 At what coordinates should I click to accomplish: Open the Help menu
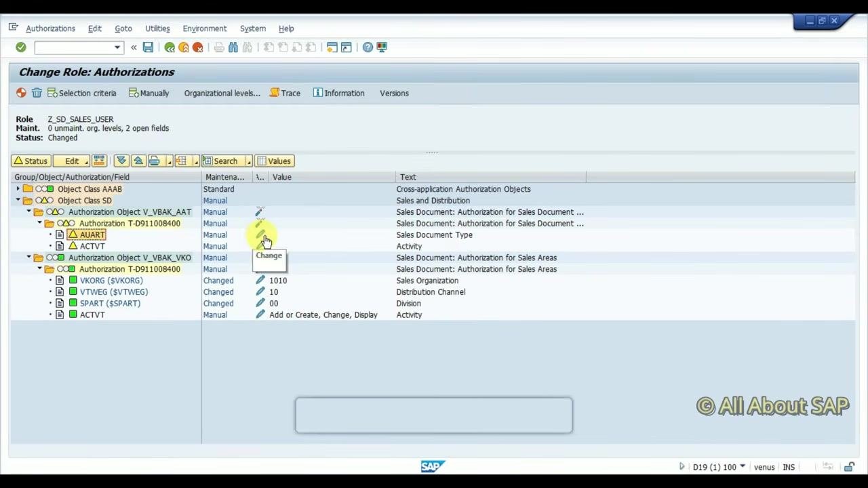click(x=286, y=28)
